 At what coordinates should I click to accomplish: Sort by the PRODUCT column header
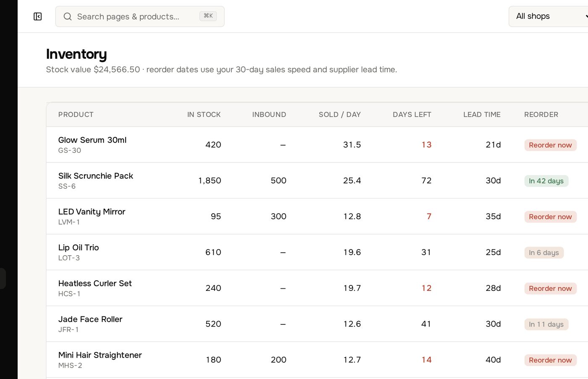point(76,115)
